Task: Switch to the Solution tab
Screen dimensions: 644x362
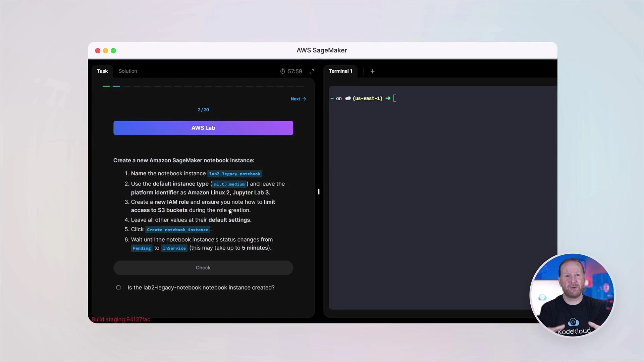Action: 127,71
